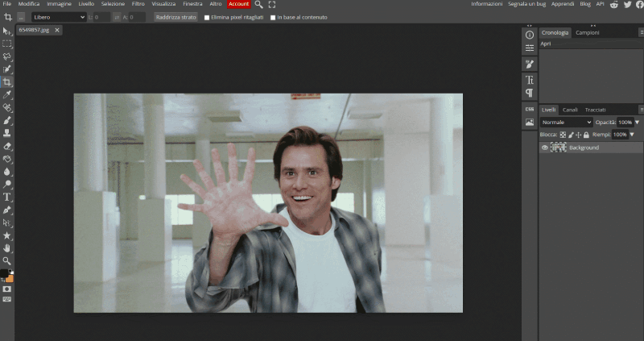644x341 pixels.
Task: Open the Immagine menu
Action: point(59,4)
